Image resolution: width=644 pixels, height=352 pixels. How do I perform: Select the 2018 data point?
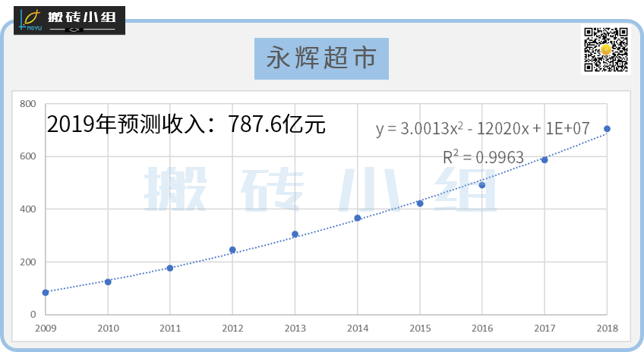click(607, 129)
